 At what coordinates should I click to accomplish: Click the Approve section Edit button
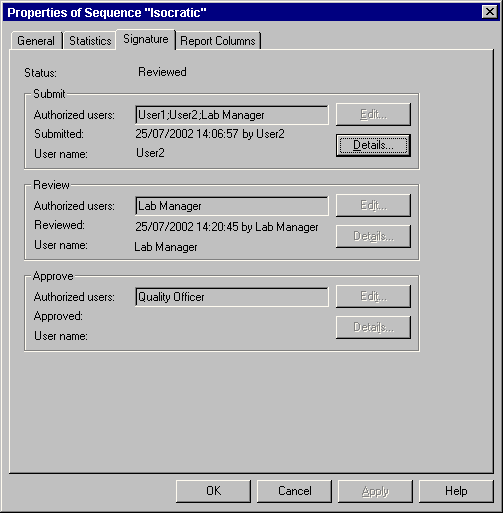(x=373, y=296)
